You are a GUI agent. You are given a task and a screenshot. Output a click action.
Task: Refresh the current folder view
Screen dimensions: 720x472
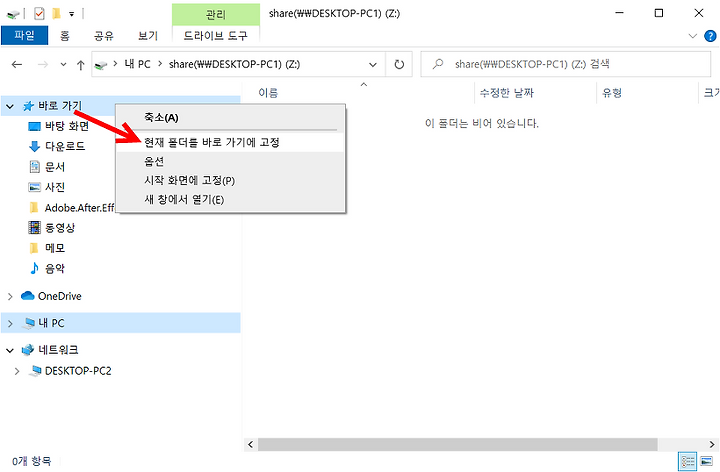(399, 65)
